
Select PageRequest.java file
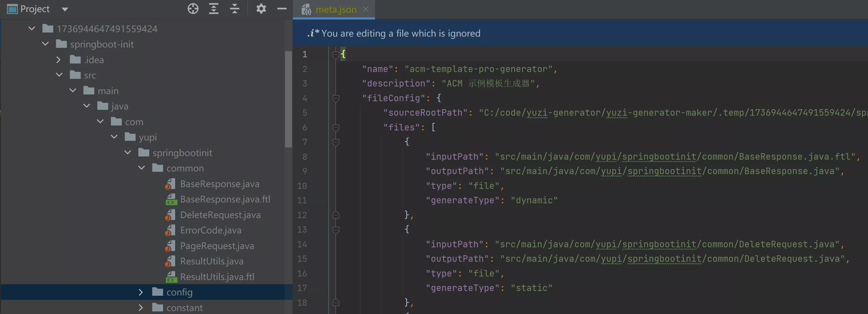click(217, 246)
